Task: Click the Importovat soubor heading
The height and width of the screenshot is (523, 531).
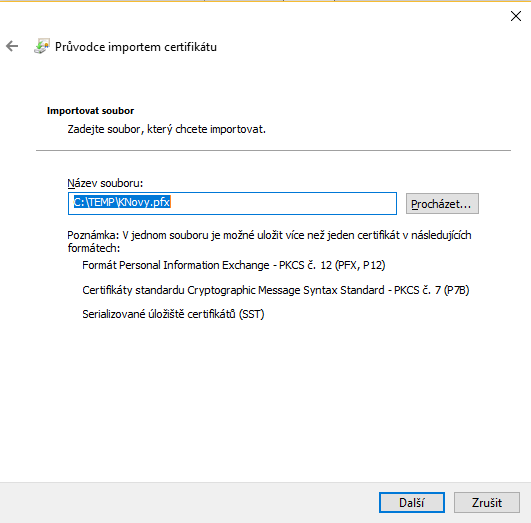Action: tap(90, 111)
